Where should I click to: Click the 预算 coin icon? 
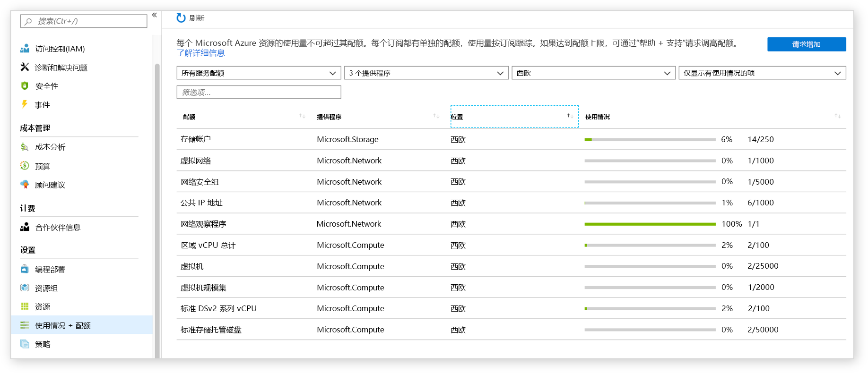[25, 166]
